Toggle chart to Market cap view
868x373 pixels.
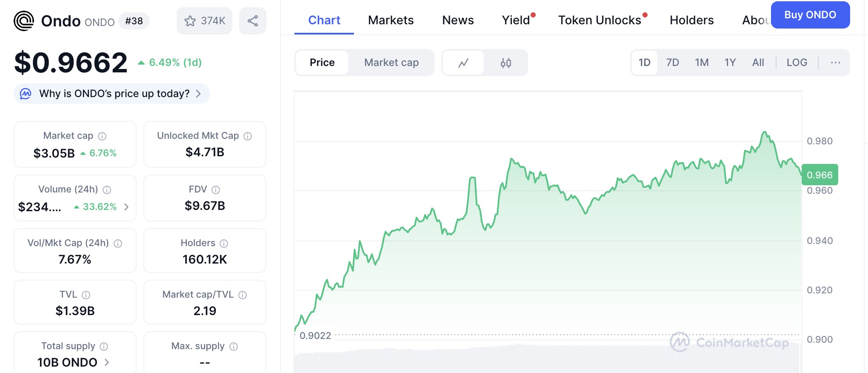pyautogui.click(x=391, y=63)
